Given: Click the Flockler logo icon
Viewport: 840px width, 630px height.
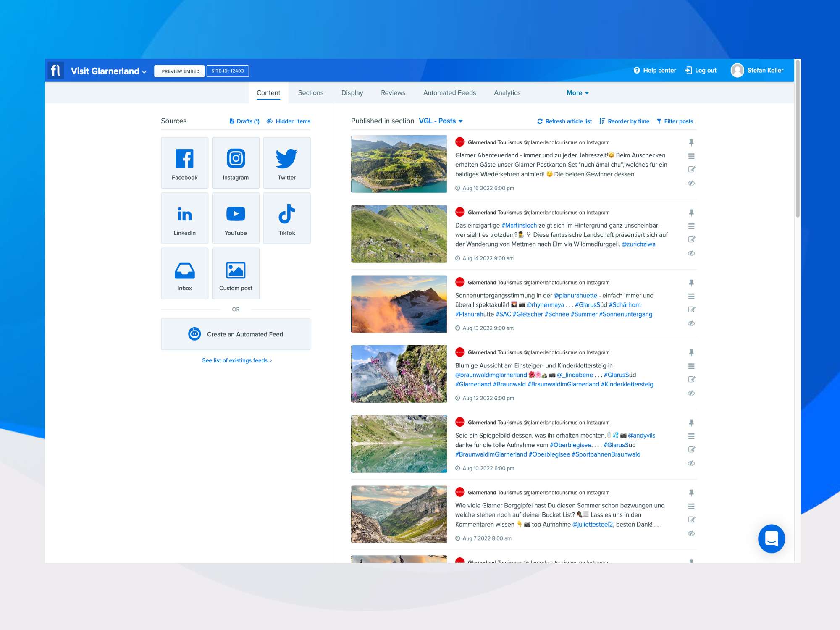Looking at the screenshot, I should (55, 71).
